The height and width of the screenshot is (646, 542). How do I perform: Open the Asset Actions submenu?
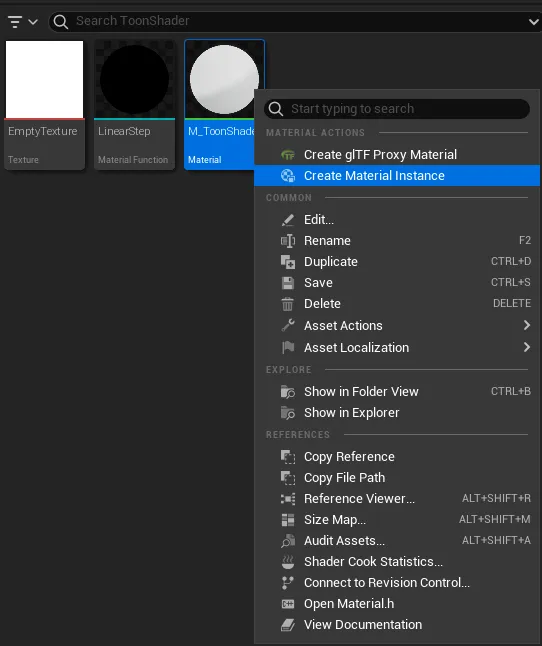(x=397, y=325)
